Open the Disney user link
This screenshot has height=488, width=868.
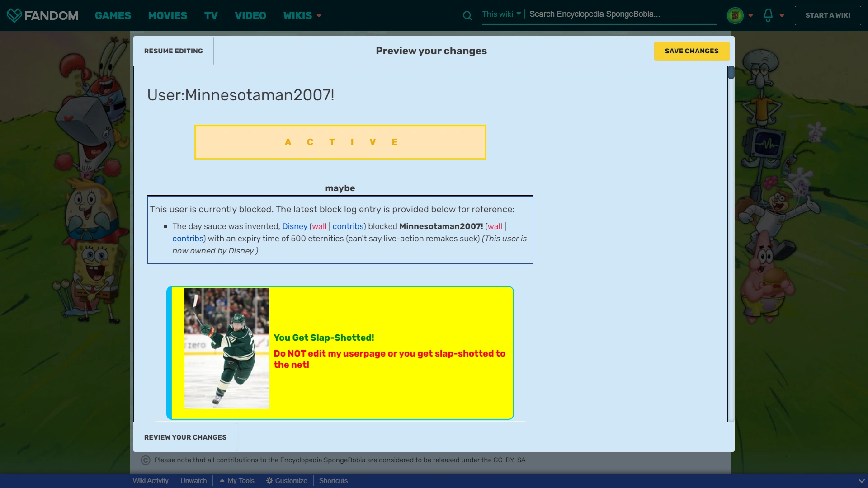tap(294, 226)
